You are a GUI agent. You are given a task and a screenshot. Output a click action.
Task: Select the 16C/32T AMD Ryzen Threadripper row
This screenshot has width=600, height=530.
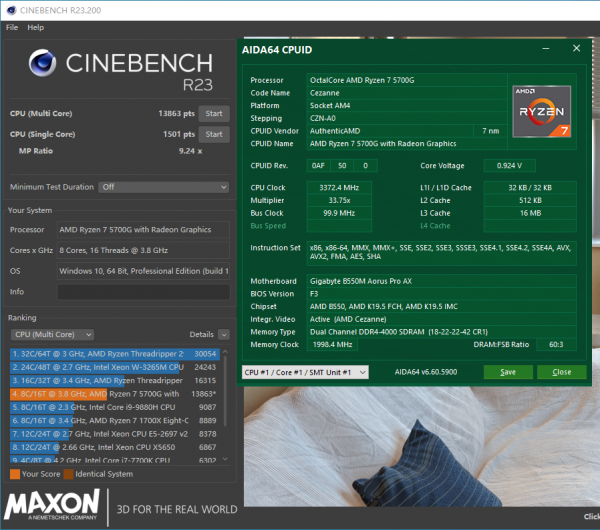pyautogui.click(x=115, y=380)
